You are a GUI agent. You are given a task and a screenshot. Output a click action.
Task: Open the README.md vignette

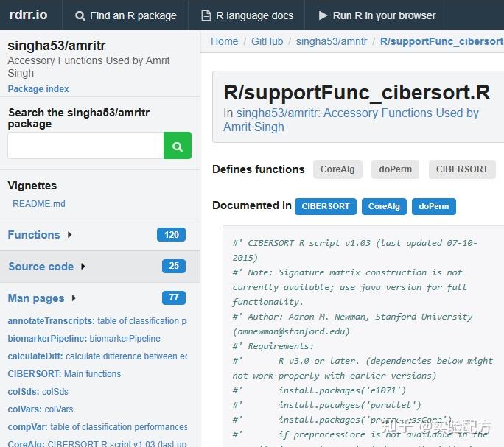pyautogui.click(x=39, y=204)
